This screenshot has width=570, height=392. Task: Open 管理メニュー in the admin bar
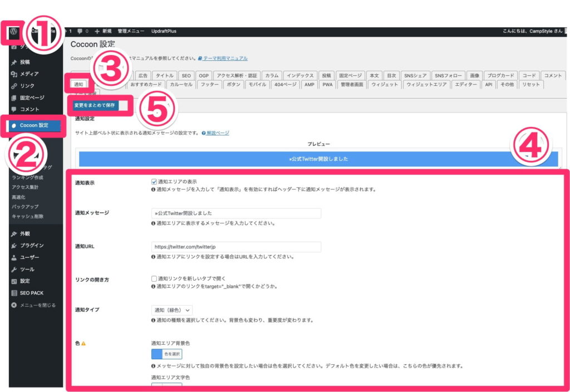click(x=131, y=31)
